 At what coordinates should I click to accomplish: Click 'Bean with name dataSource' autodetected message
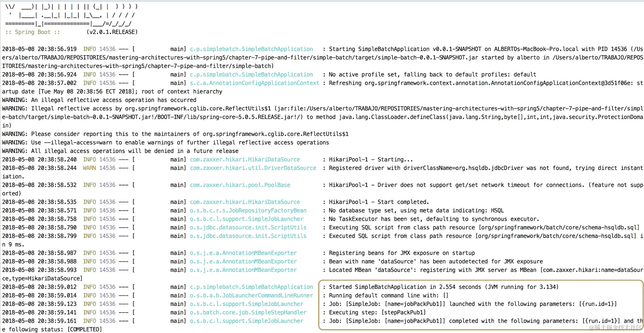point(436,262)
